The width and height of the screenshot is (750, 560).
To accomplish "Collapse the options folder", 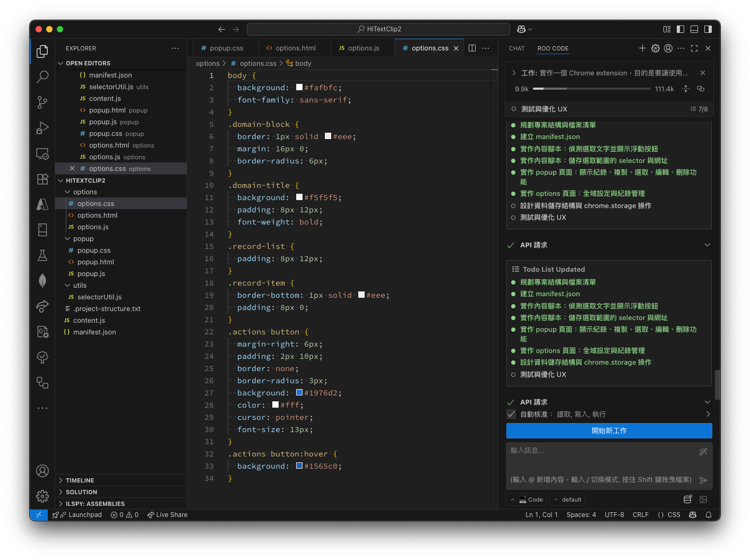I will (85, 192).
